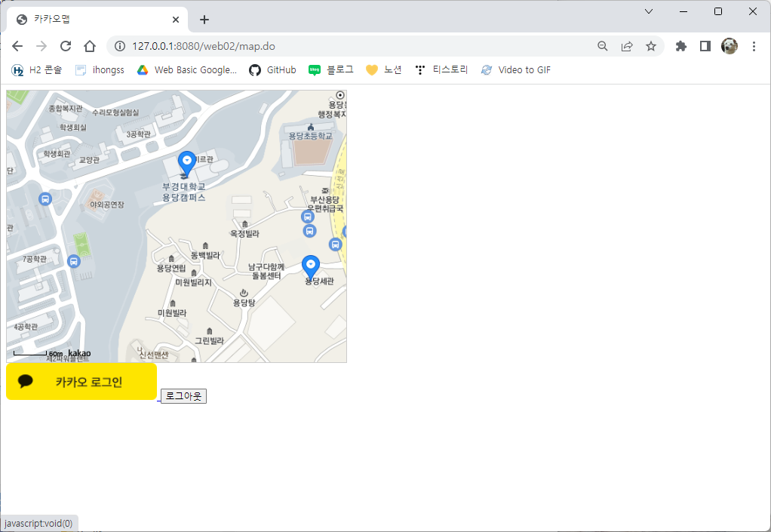Click the 로그아웃 button
Viewport: 771px width, 532px height.
tap(183, 396)
